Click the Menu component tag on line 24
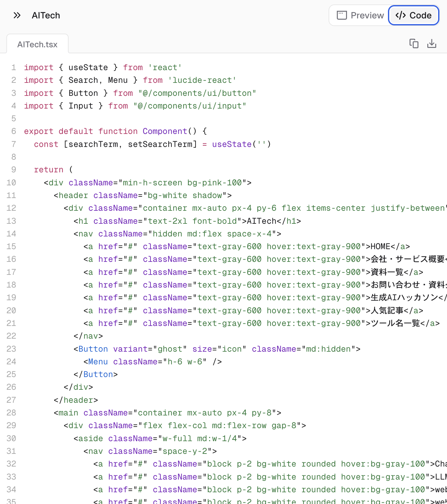447x504 pixels. click(x=98, y=362)
